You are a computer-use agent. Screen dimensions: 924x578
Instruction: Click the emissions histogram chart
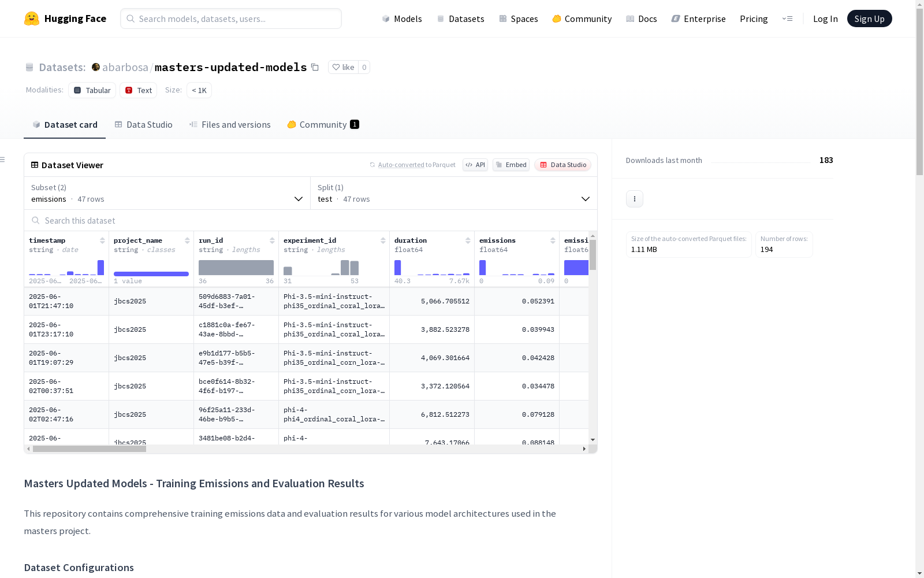(517, 267)
